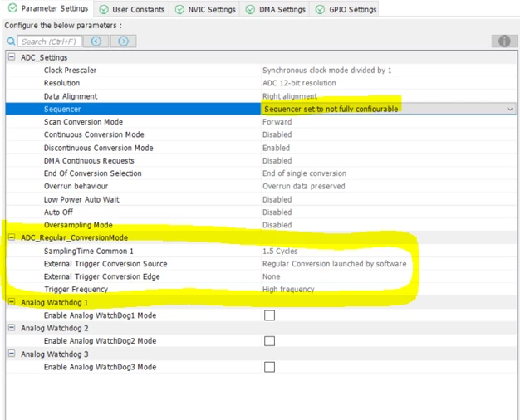Click 'Disabled' value for Oversampling Mode
The width and height of the screenshot is (520, 420).
point(277,225)
